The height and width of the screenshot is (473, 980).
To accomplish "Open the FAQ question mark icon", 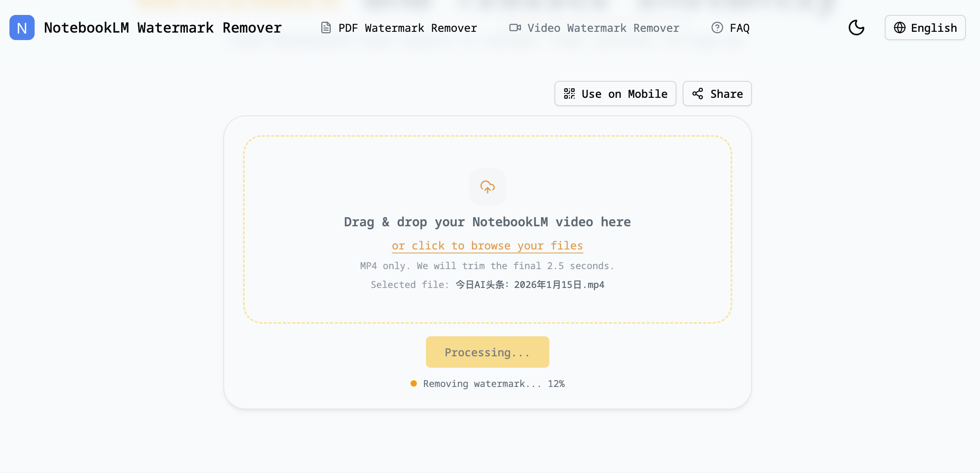I will [717, 27].
